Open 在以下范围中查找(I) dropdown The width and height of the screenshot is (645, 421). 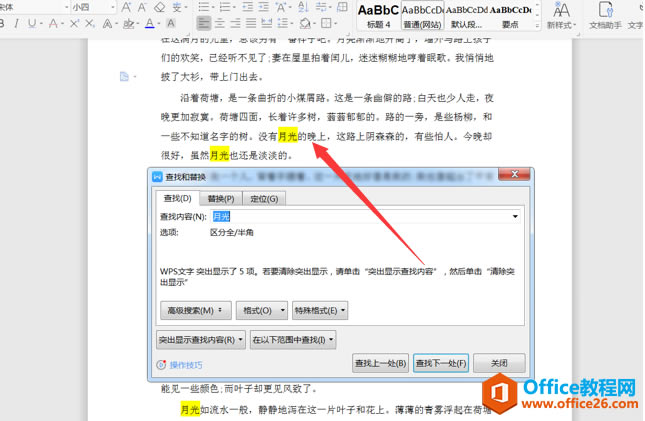click(x=293, y=340)
